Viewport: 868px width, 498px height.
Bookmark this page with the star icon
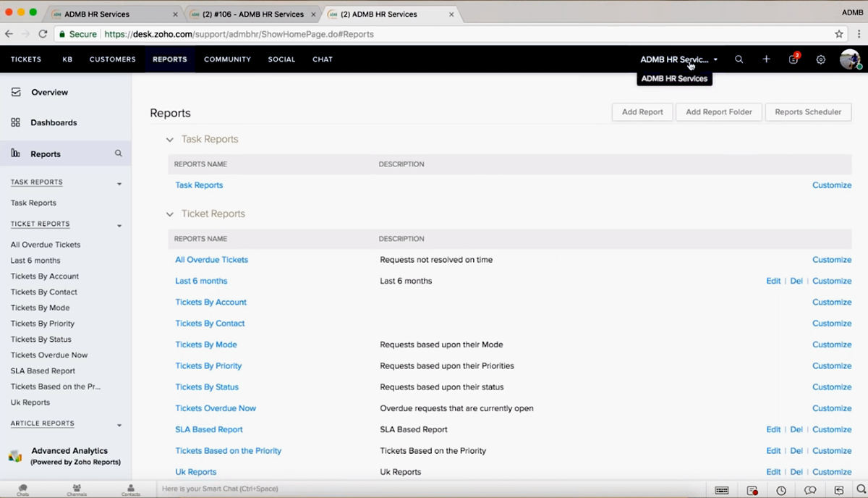[839, 34]
